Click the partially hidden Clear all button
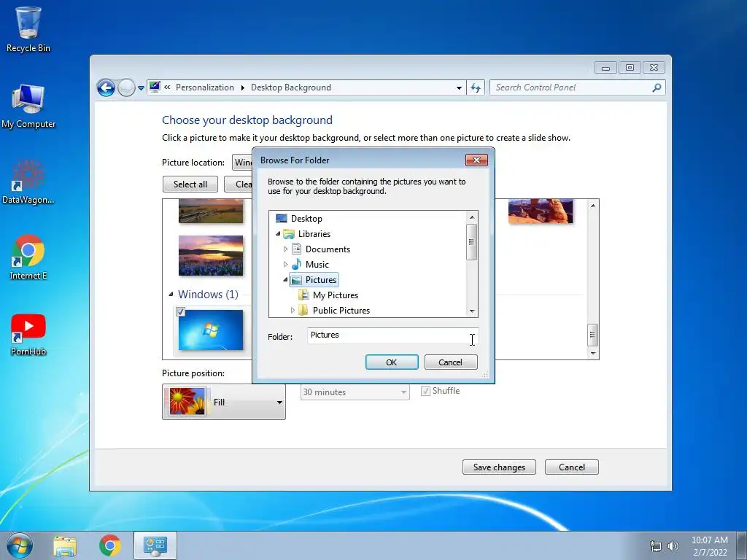Screen dimensions: 747x560 click(239, 184)
